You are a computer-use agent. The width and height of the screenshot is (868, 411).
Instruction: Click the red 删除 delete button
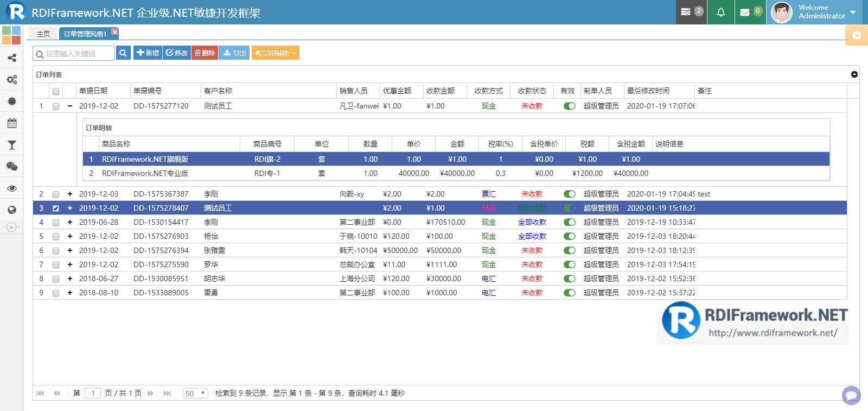pyautogui.click(x=205, y=53)
